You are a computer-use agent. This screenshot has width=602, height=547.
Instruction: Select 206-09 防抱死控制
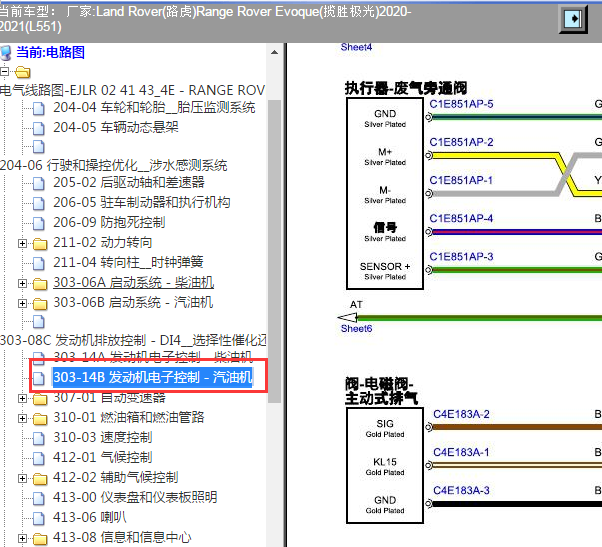click(109, 222)
